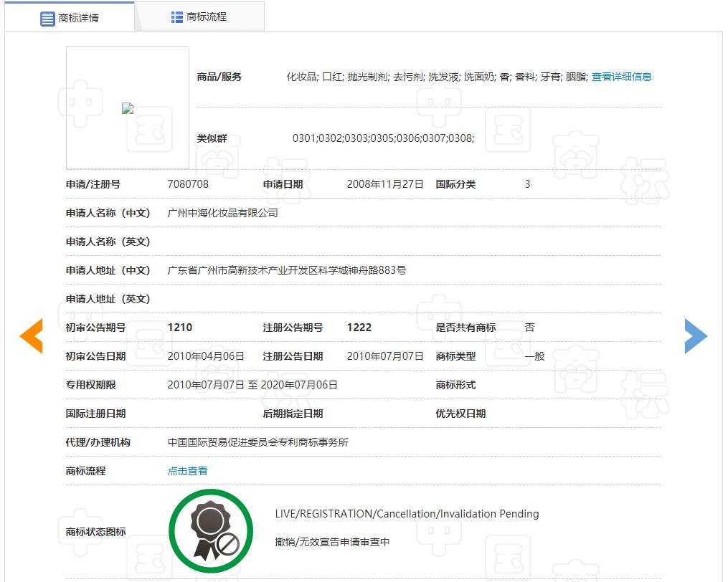Select the registration announcement date 2010年07月07日
This screenshot has width=728, height=582.
(x=385, y=356)
